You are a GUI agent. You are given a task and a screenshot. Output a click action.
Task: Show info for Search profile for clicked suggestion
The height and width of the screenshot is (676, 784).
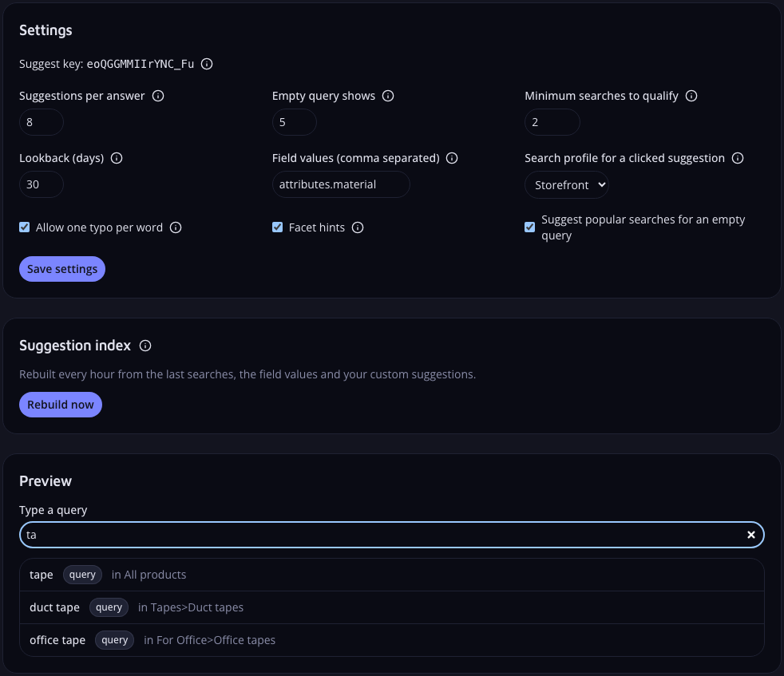coord(738,158)
